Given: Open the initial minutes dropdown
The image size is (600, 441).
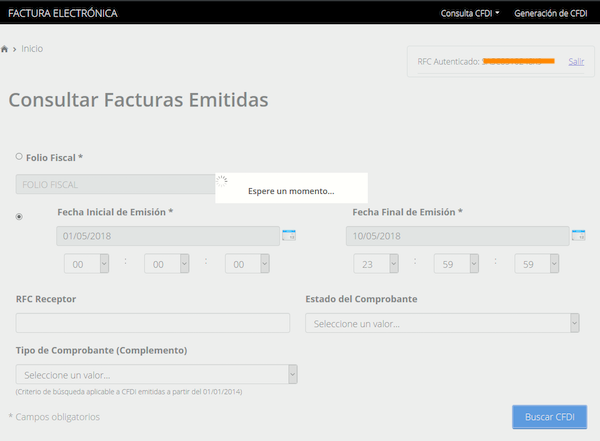Looking at the screenshot, I should [x=167, y=264].
